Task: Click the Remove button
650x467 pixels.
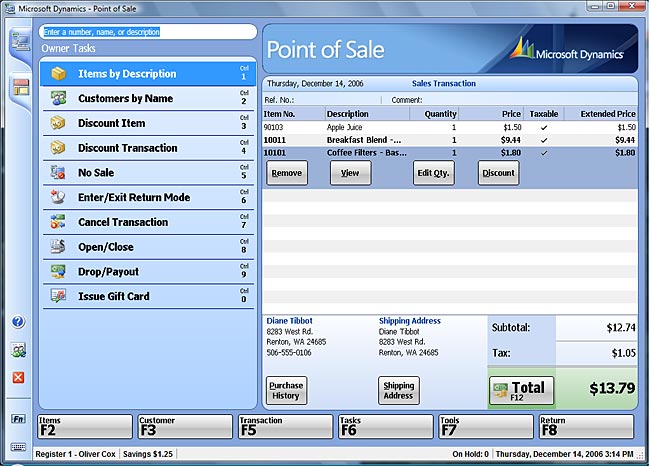Action: [x=287, y=173]
